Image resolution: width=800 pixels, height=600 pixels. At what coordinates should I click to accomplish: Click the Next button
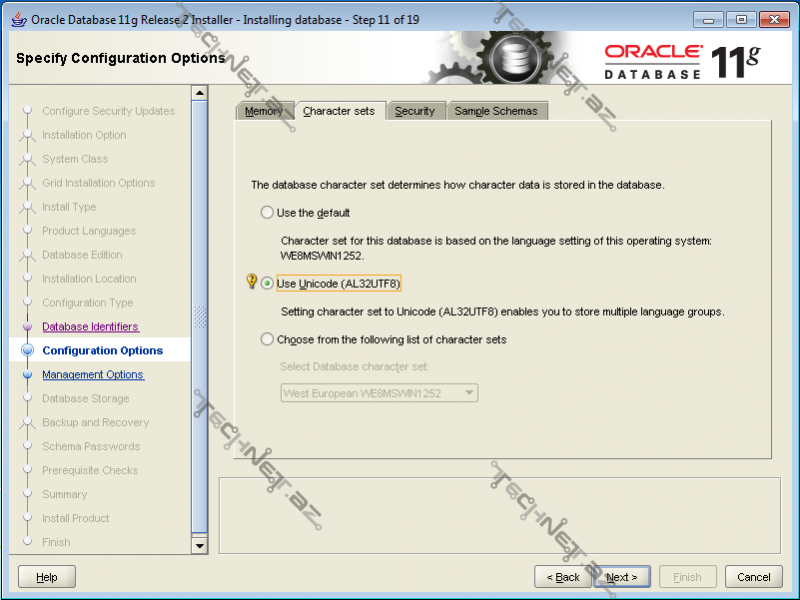click(622, 577)
